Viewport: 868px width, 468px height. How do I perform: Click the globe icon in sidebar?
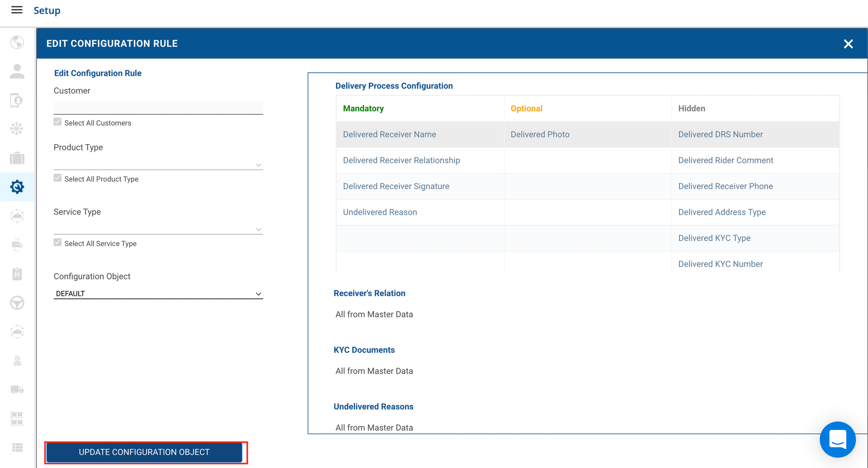17,42
